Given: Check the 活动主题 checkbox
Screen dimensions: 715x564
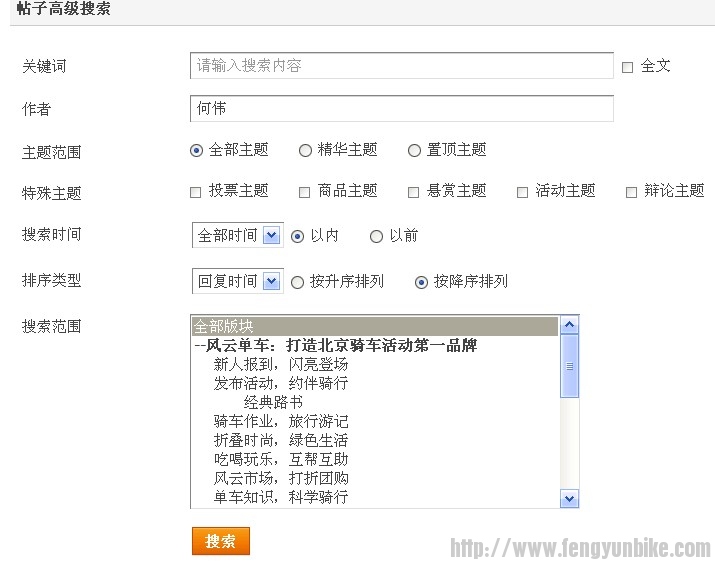Looking at the screenshot, I should [x=522, y=192].
